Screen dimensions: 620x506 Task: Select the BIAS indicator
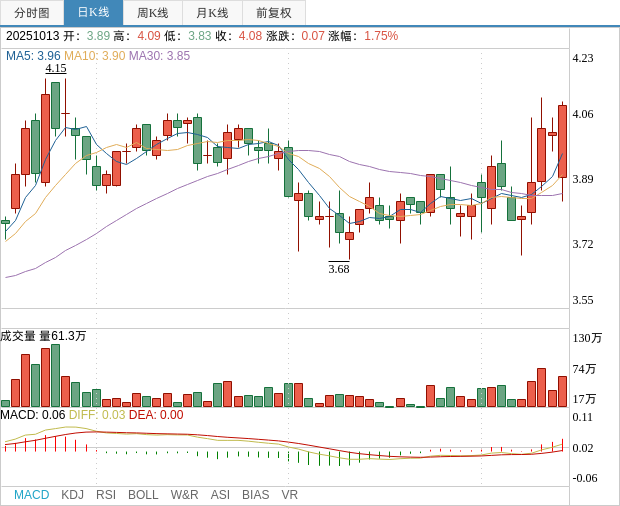[255, 495]
